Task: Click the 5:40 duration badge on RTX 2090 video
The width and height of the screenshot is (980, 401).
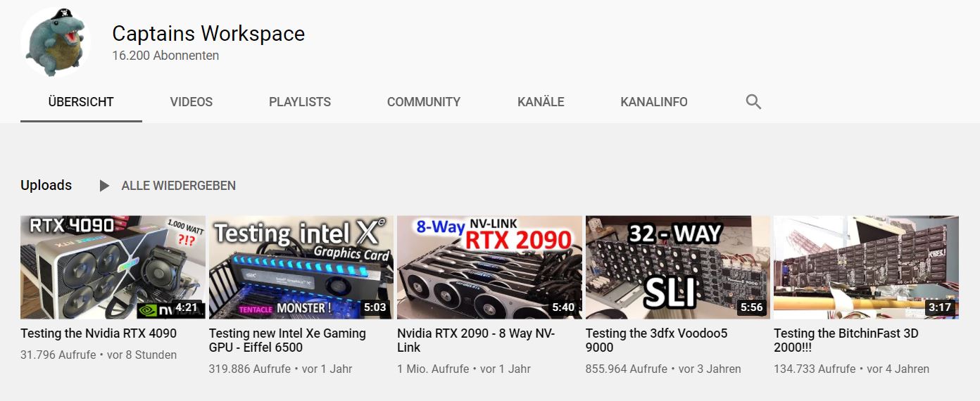Action: [563, 307]
